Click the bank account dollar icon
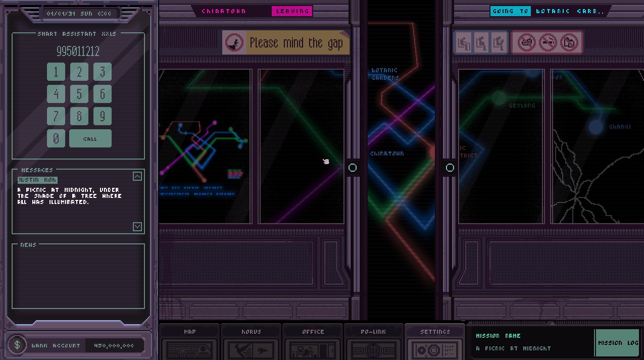This screenshot has width=644, height=360. point(18,345)
